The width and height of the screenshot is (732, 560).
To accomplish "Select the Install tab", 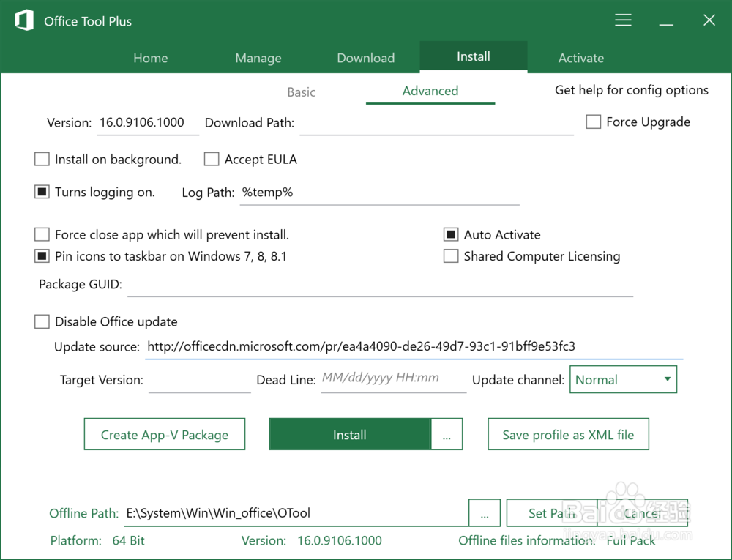I will 474,56.
